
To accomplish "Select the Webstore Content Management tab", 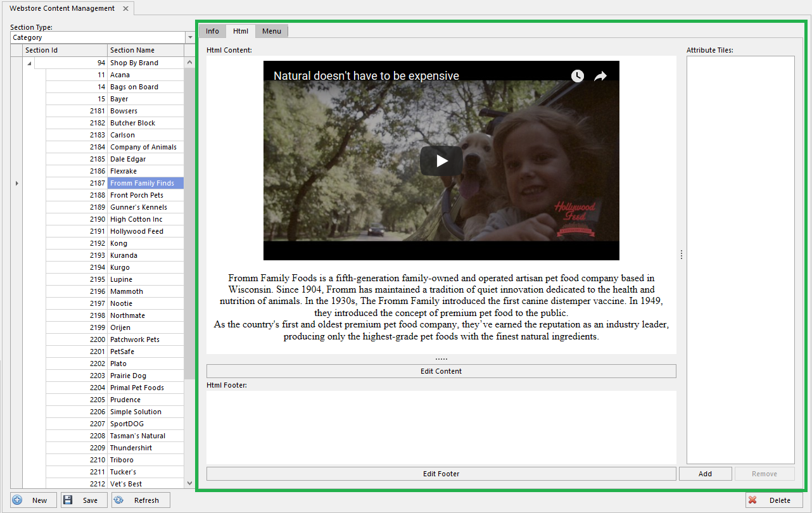I will coord(62,8).
